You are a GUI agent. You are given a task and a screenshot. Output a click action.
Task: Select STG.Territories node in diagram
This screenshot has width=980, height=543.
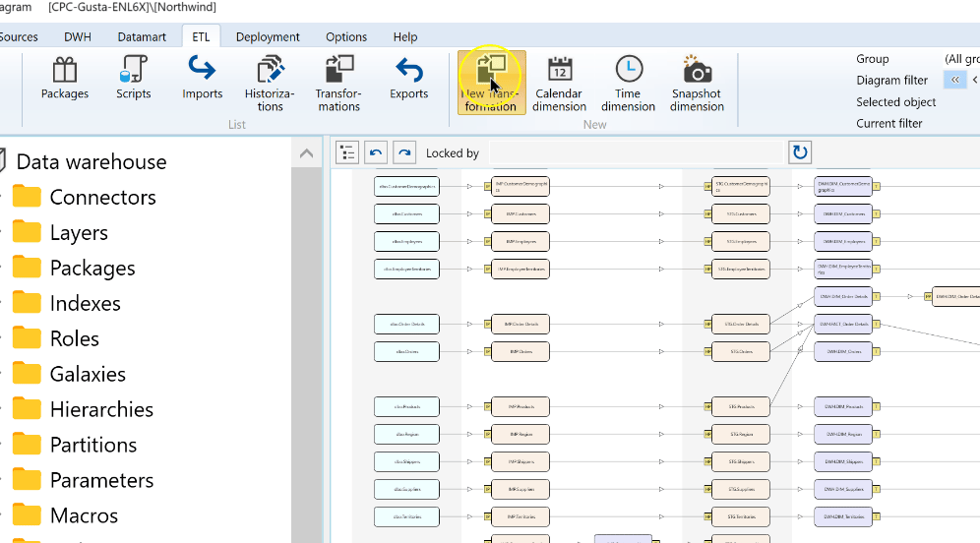[741, 516]
